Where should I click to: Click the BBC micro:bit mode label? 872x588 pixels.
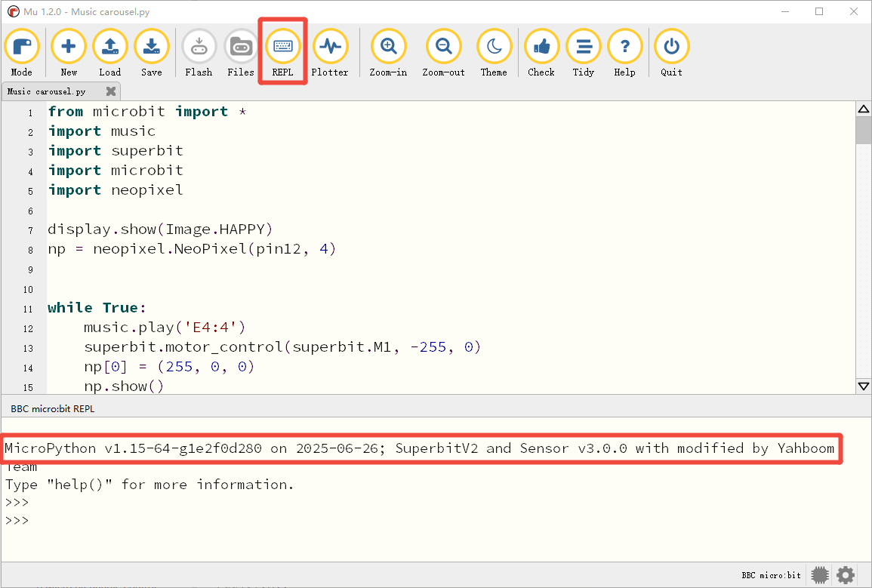pos(771,575)
